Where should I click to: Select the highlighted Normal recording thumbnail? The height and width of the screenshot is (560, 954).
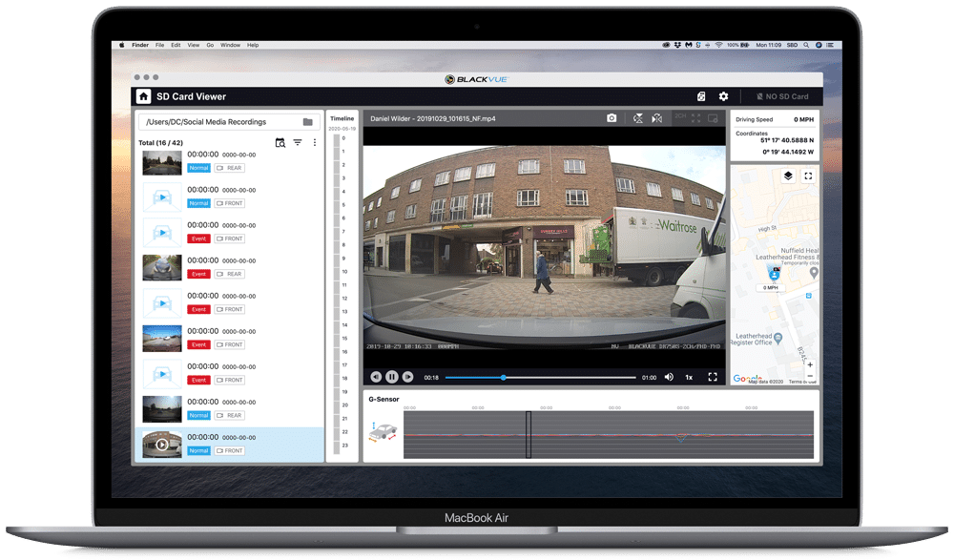[x=161, y=445]
